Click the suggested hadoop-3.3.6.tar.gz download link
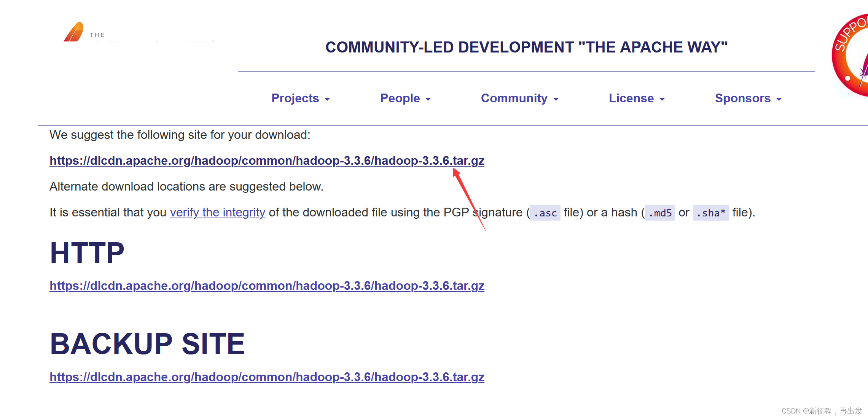 267,161
